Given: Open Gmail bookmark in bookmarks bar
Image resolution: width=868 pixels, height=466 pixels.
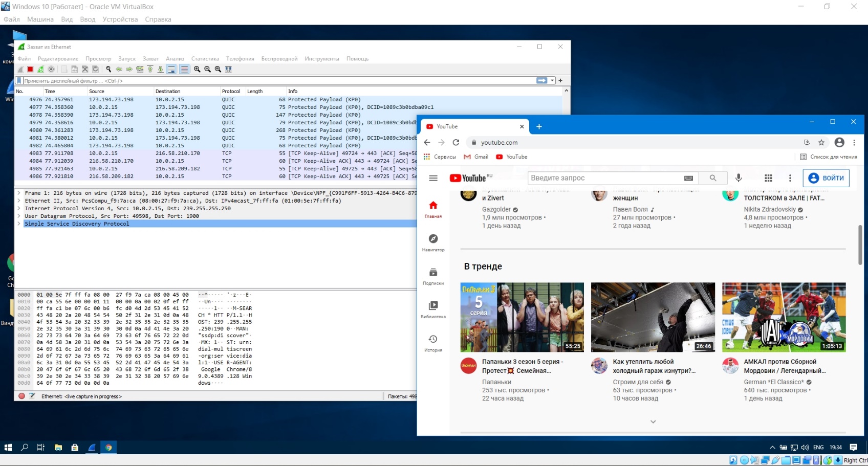Looking at the screenshot, I should pyautogui.click(x=476, y=157).
